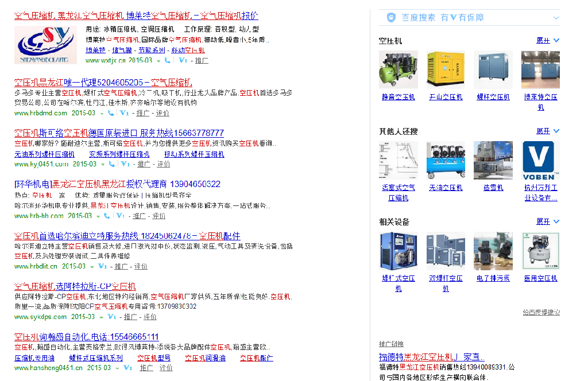Open the 活塞式空气压缩机 diagram thumbnail

tap(399, 160)
